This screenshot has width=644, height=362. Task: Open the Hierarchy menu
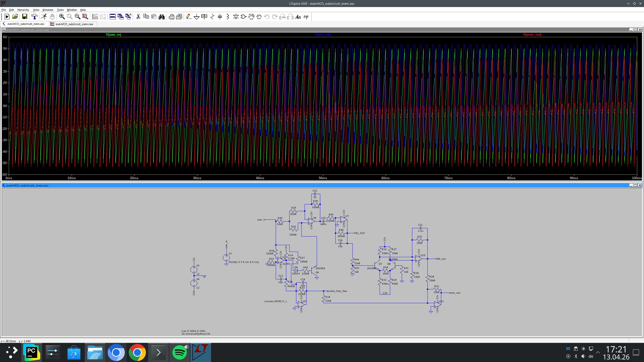tap(23, 10)
